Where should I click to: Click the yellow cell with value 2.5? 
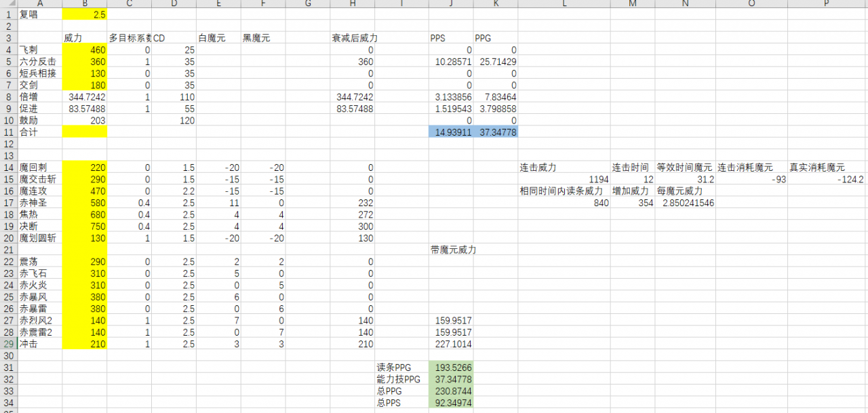84,14
